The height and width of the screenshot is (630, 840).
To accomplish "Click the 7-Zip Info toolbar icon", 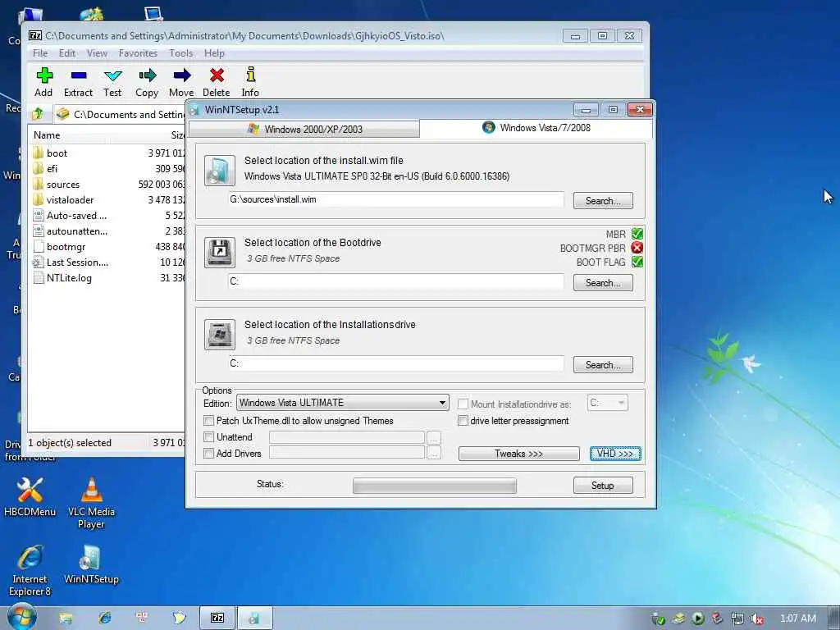I will (250, 75).
